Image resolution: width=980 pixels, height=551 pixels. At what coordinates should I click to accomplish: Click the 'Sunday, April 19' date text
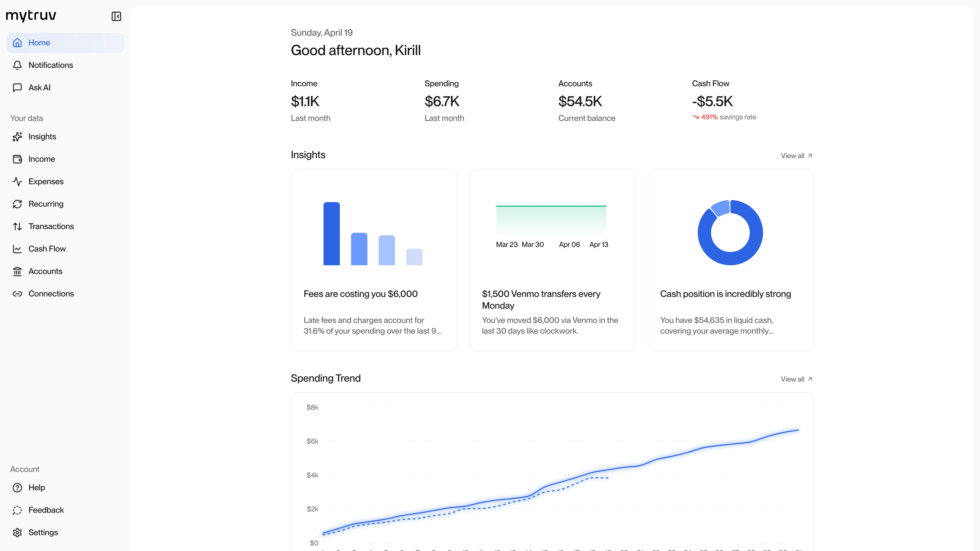(322, 33)
